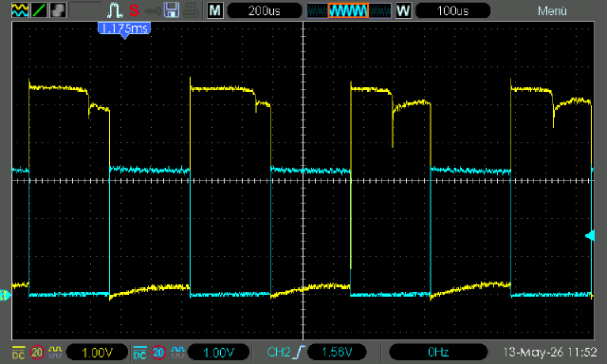This screenshot has height=364, width=607.
Task: Click the cyan CH2 square-wave filter icon
Action: (177, 352)
